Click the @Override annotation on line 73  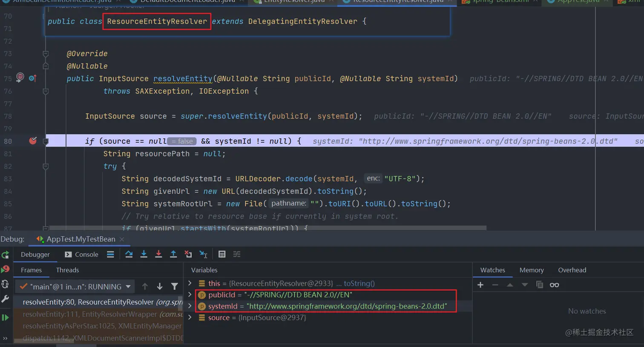87,54
